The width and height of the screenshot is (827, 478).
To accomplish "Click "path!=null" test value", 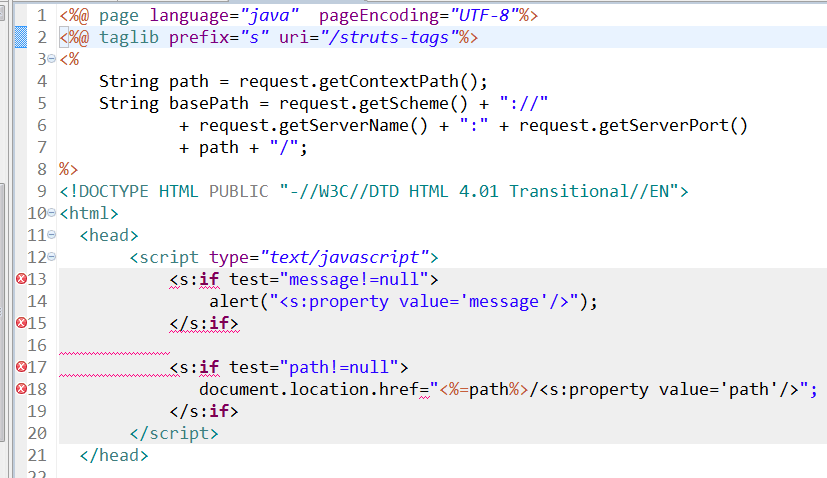I will coord(339,367).
